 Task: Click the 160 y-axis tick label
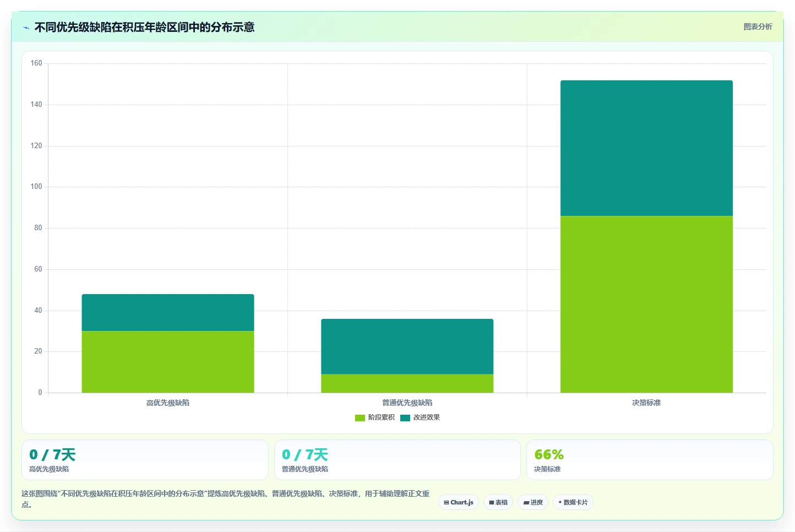click(x=36, y=63)
